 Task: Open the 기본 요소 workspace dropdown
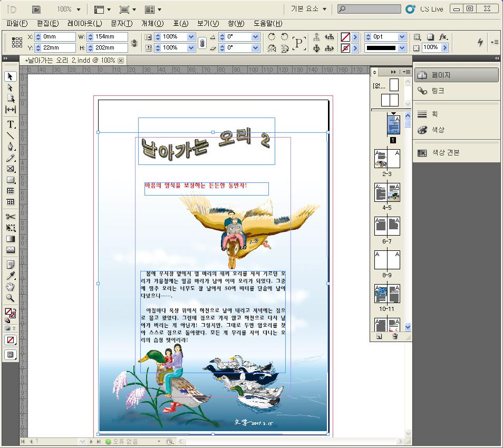pyautogui.click(x=309, y=9)
